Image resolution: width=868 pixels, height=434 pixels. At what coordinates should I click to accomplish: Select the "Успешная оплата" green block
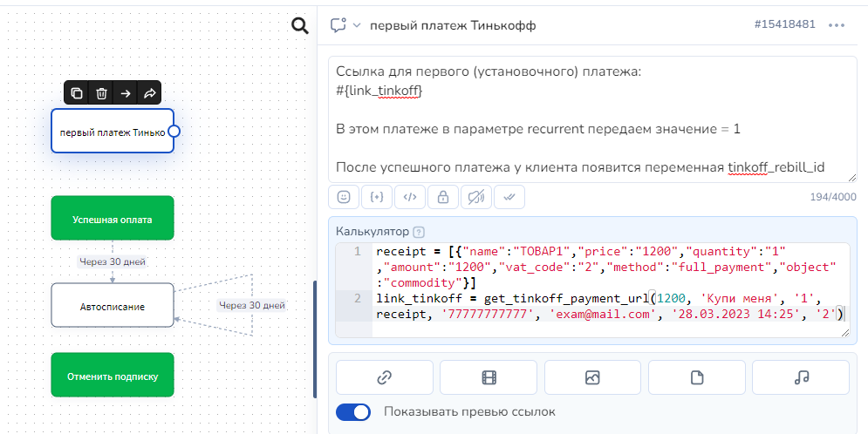pyautogui.click(x=113, y=218)
